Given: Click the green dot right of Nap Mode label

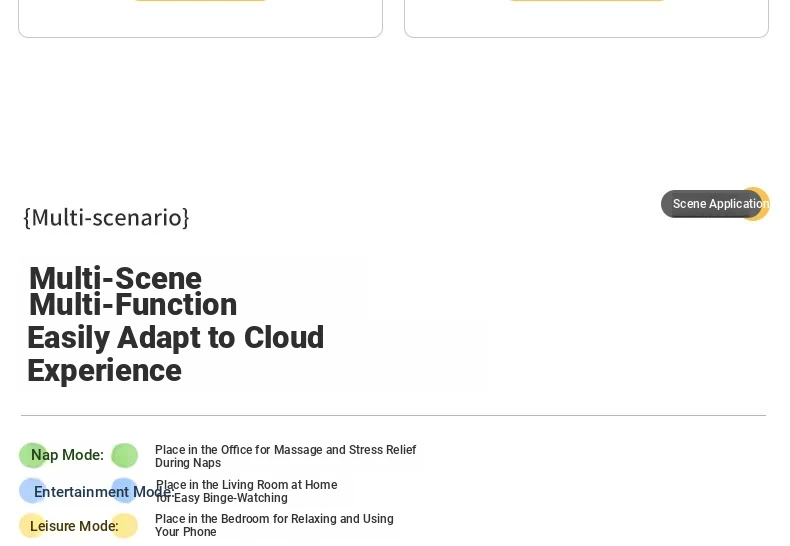Looking at the screenshot, I should pyautogui.click(x=124, y=456).
